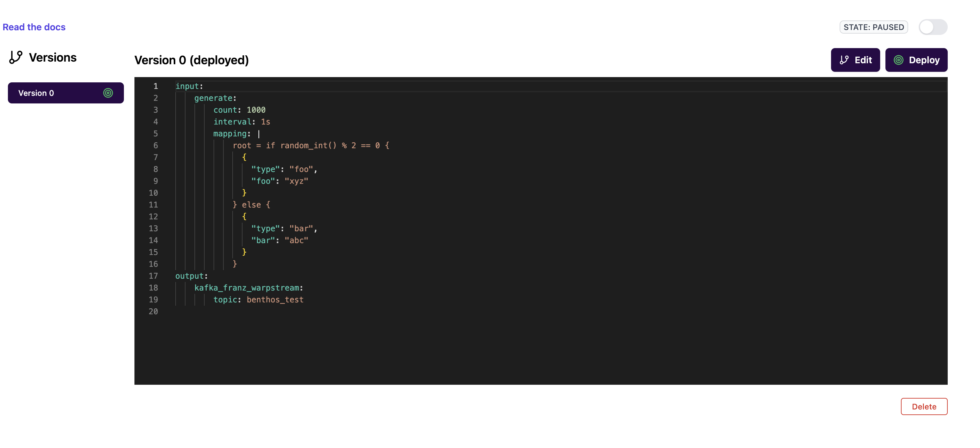Click line number 1 in editor gutter

(156, 86)
